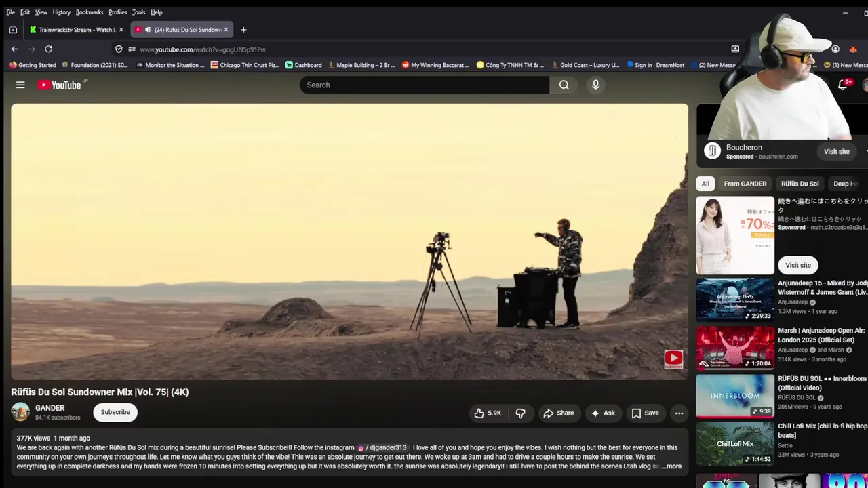Click the YouTube search input field
This screenshot has width=868, height=488.
pyautogui.click(x=425, y=85)
